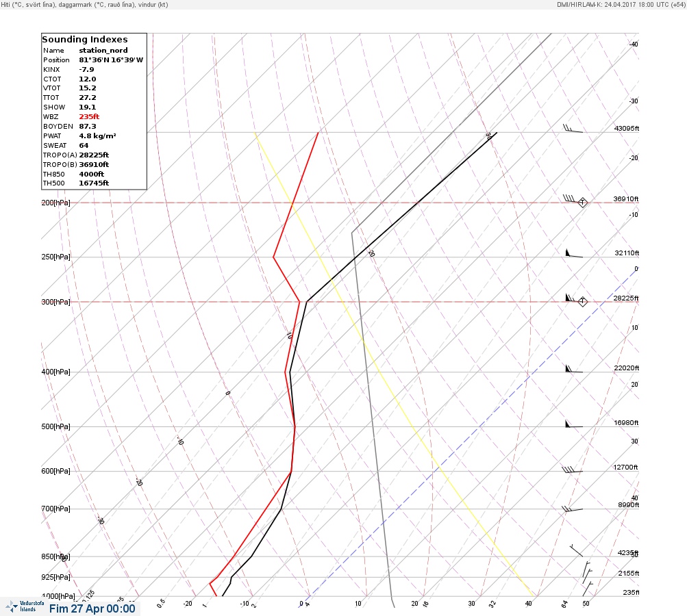Click the PWAT value 4.8 kg/m²
This screenshot has width=687, height=616.
[x=97, y=136]
